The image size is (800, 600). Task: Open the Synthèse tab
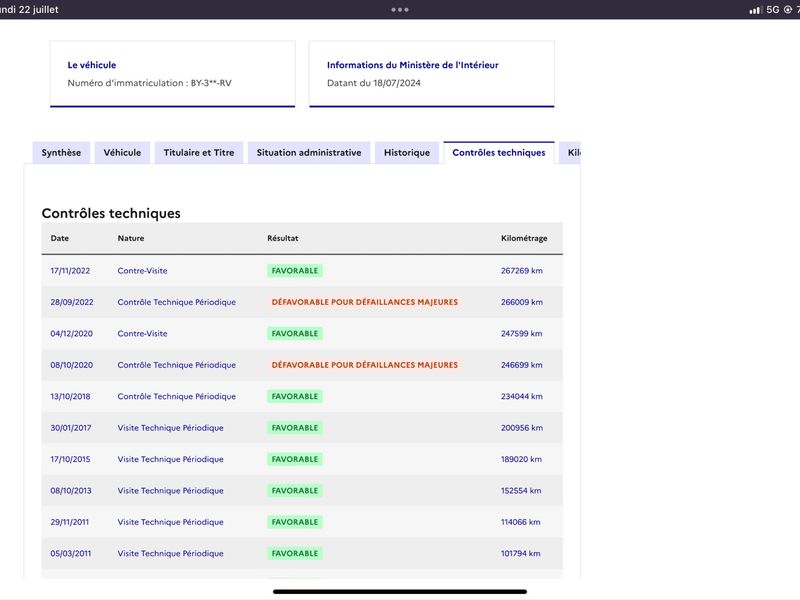tap(61, 153)
